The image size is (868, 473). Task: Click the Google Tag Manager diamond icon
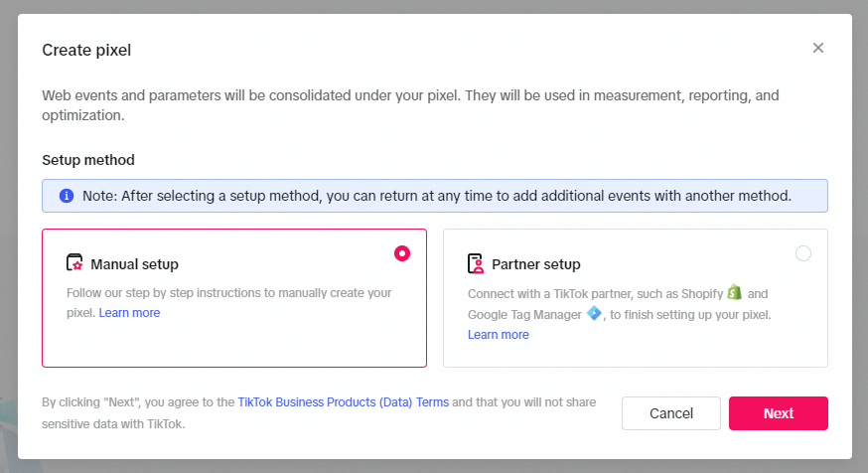pyautogui.click(x=594, y=313)
